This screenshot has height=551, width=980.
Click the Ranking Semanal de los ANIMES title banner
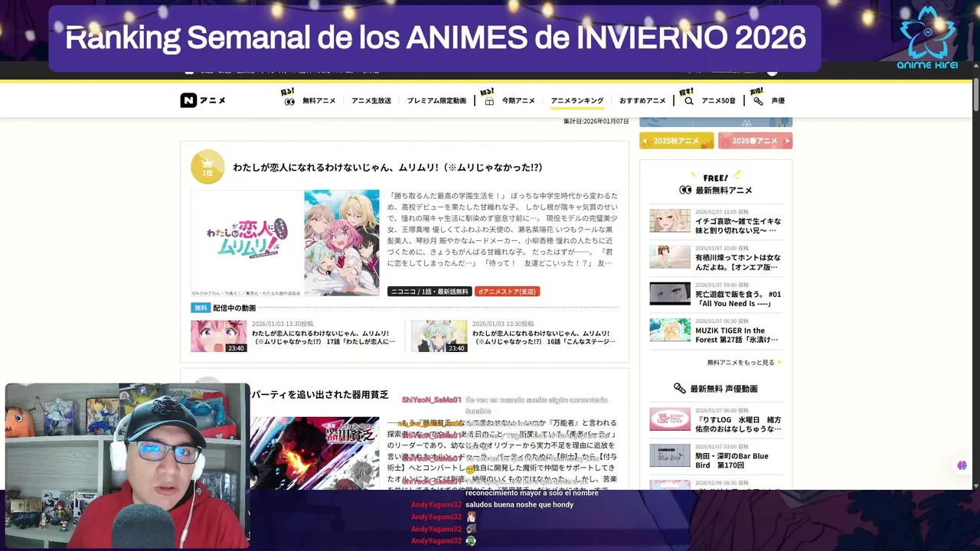[x=435, y=38]
